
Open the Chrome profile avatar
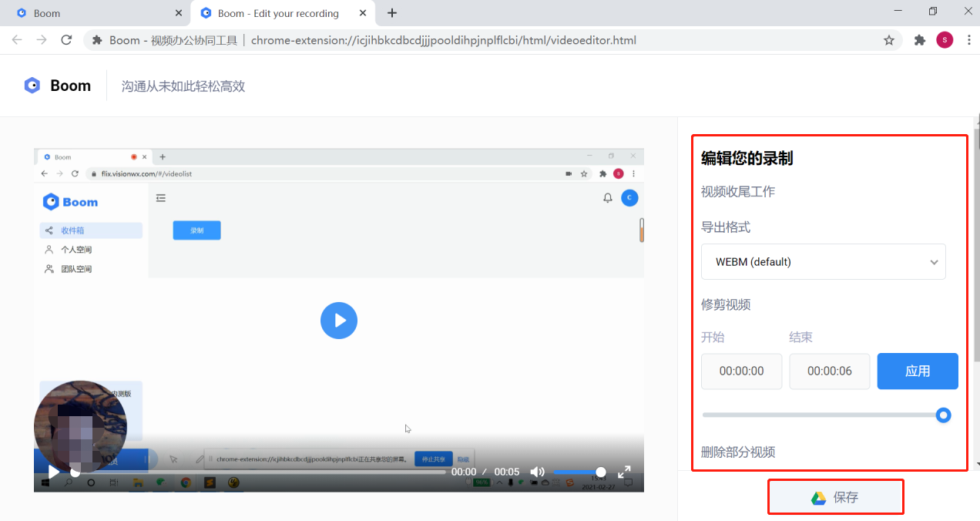pyautogui.click(x=945, y=40)
